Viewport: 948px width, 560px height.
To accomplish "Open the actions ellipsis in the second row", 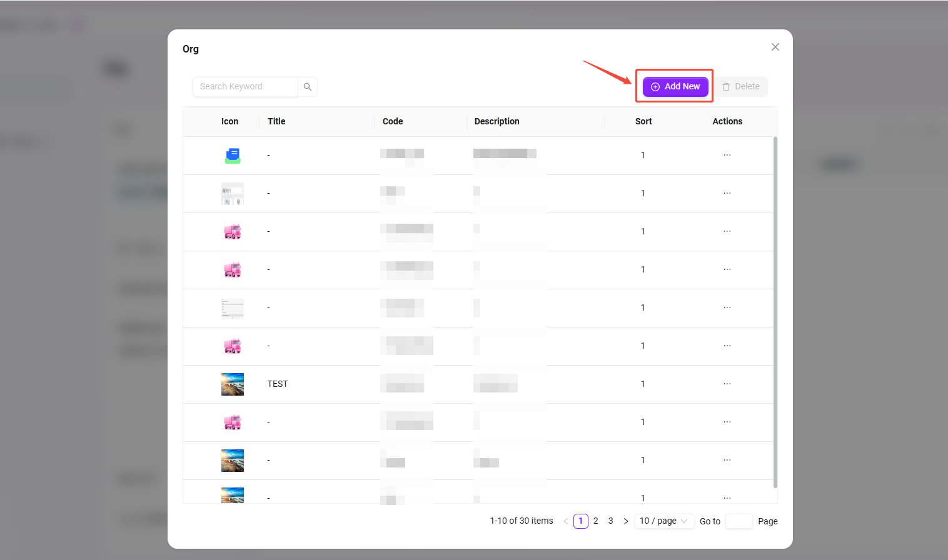I will tap(727, 193).
